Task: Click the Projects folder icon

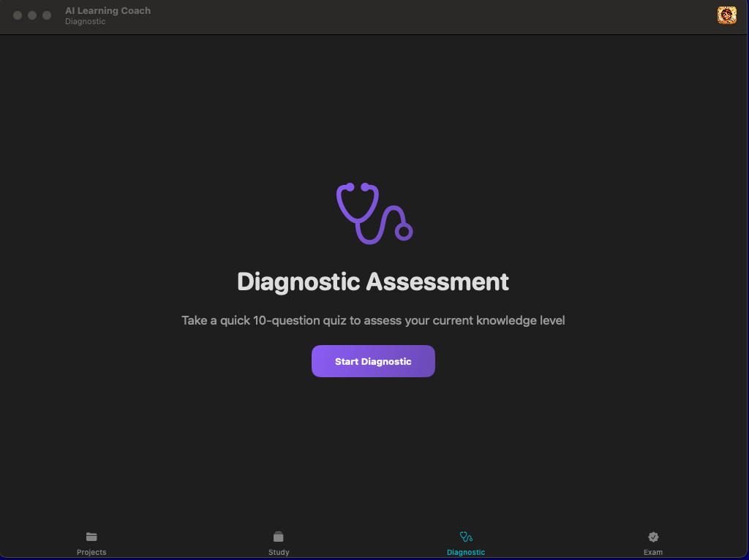Action: [x=91, y=537]
